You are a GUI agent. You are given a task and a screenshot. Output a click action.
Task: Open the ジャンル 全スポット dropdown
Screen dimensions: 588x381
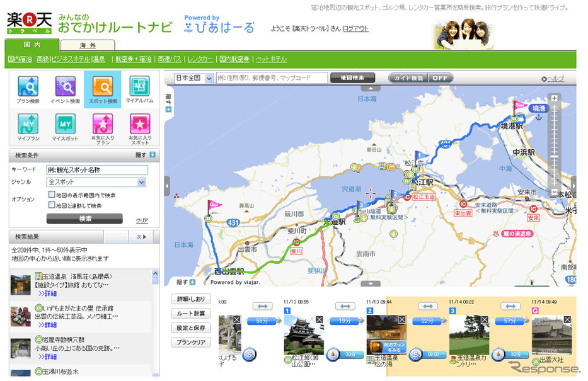[96, 182]
